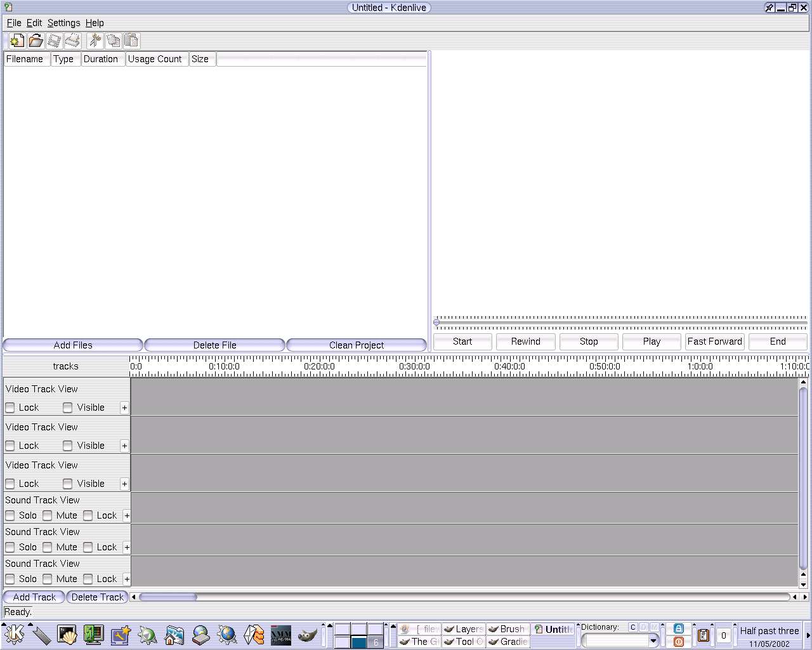This screenshot has width=812, height=650.
Task: Click the Copy icon in the toolbar
Action: [x=114, y=41]
